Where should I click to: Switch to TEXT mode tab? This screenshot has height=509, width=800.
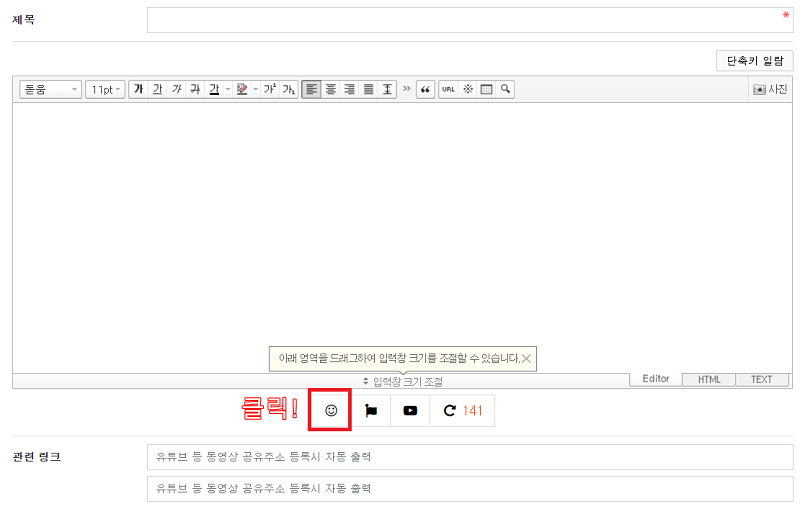(762, 379)
